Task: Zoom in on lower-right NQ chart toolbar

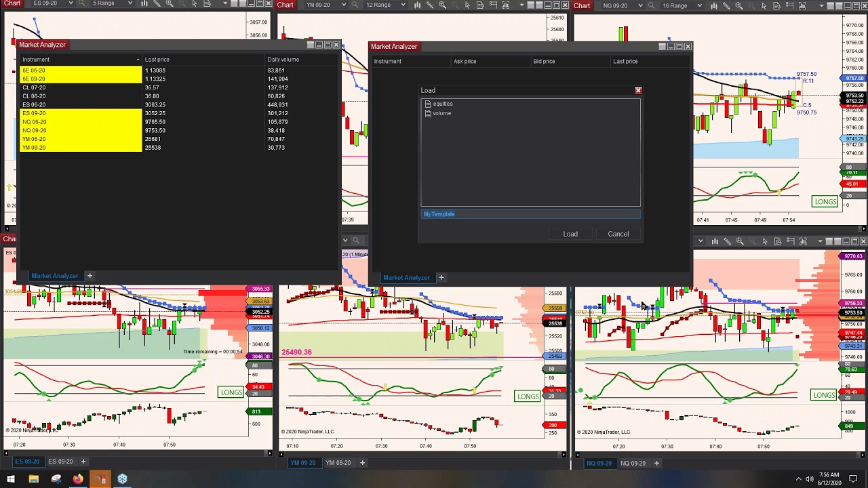Action: pyautogui.click(x=740, y=241)
